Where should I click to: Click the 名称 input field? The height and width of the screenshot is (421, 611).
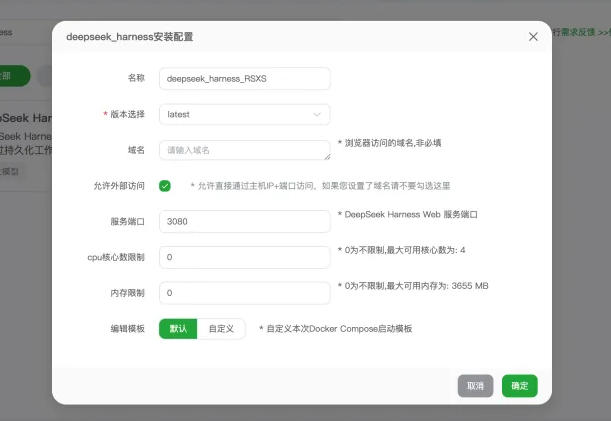coord(245,78)
